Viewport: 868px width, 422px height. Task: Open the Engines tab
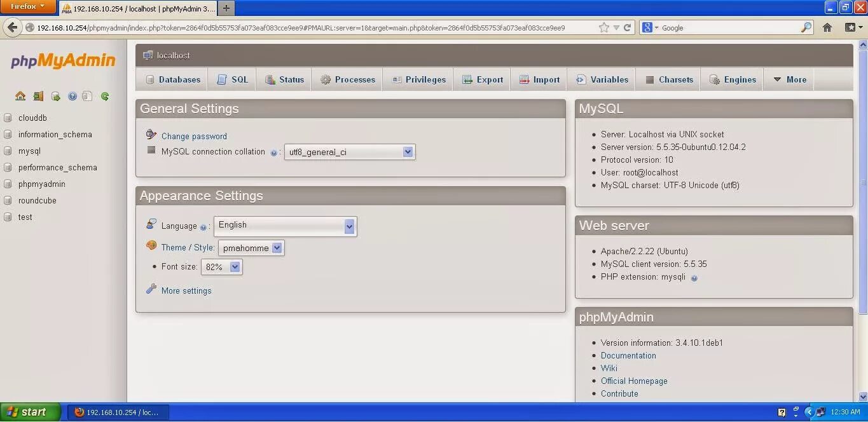pos(732,79)
